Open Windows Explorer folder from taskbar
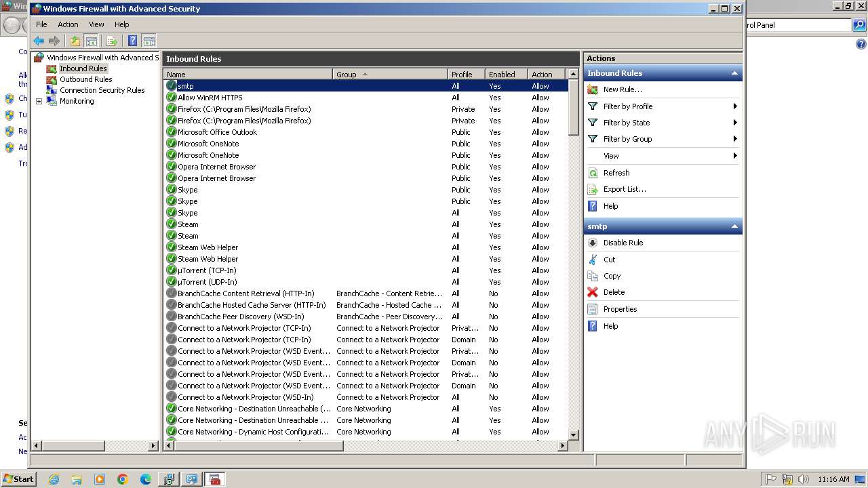The width and height of the screenshot is (868, 488). point(77,479)
